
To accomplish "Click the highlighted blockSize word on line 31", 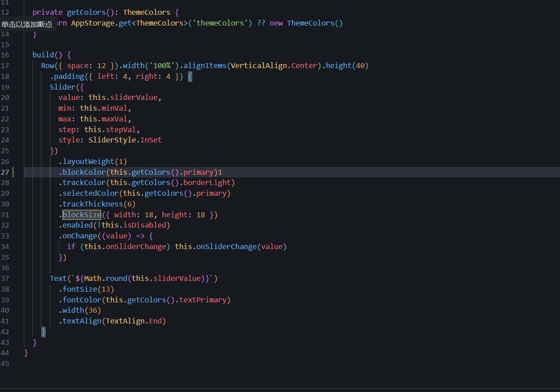I will click(82, 215).
